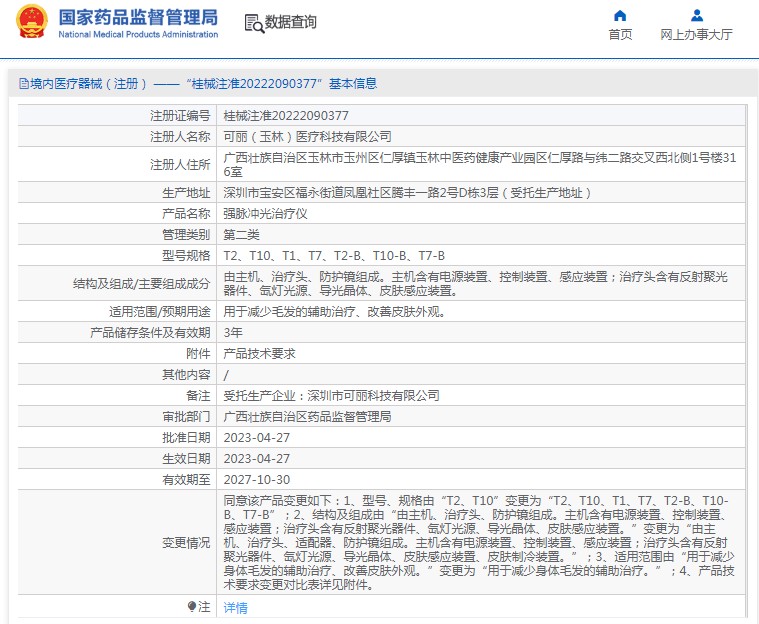Screen dimensions: 759x624
Task: Click the document icon before 境内医疗器械
Action: (24, 84)
